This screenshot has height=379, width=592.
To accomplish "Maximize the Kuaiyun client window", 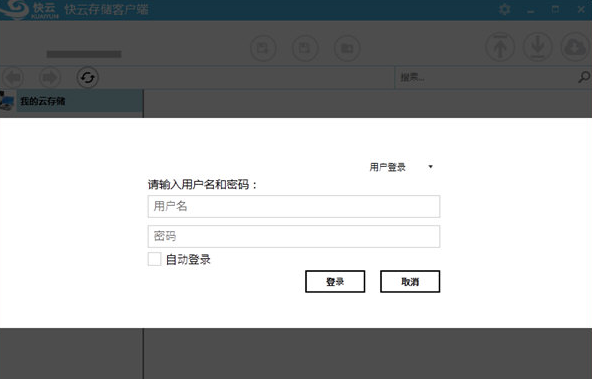I will point(555,9).
